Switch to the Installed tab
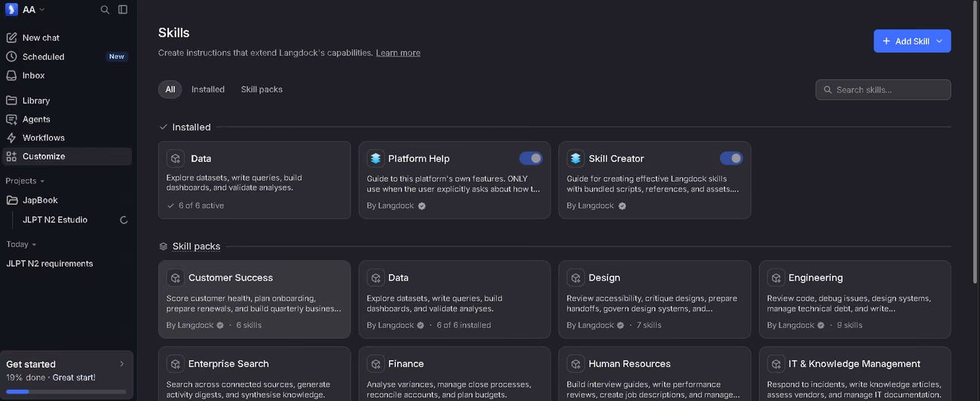The height and width of the screenshot is (401, 980). click(x=208, y=89)
